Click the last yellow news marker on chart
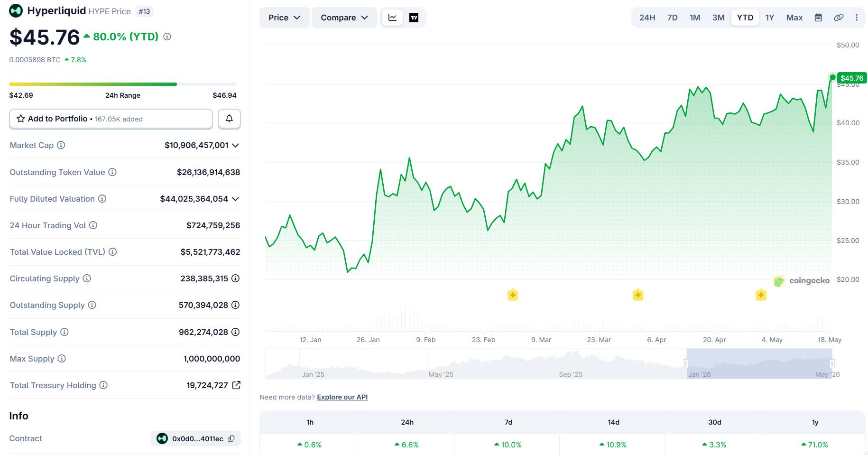 (x=761, y=295)
